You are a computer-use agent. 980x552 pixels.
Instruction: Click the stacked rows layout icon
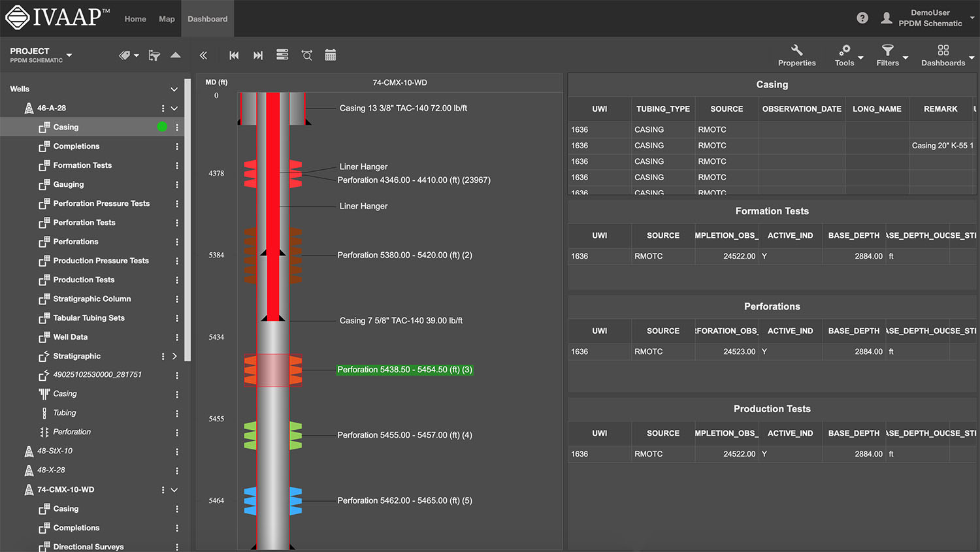[282, 55]
